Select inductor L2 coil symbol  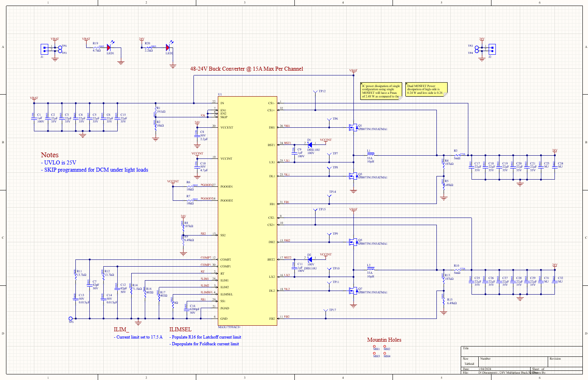click(x=371, y=269)
